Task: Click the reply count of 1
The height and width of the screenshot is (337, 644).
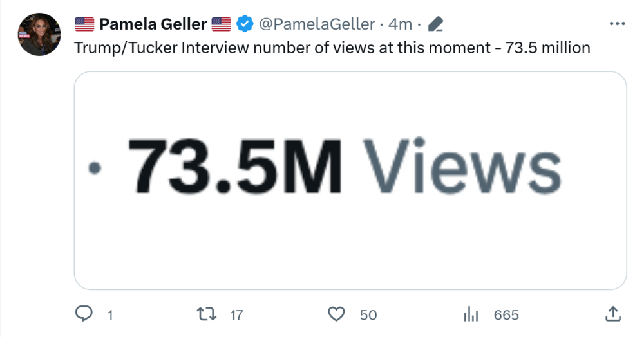Action: [110, 315]
